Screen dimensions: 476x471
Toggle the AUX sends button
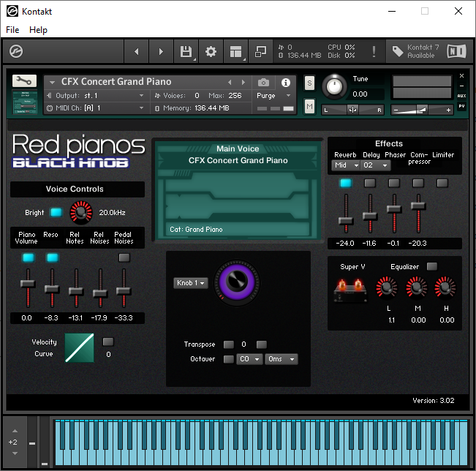(461, 96)
